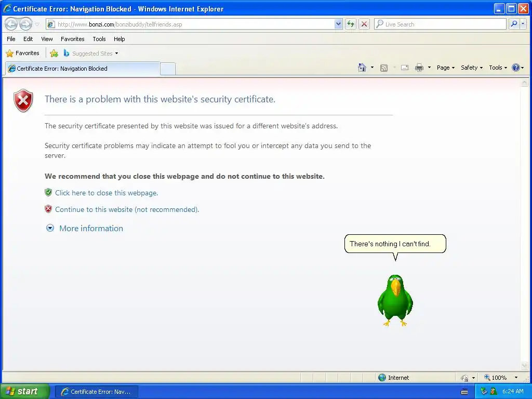This screenshot has width=532, height=399.
Task: Expand the address bar history dropdown
Action: [338, 24]
